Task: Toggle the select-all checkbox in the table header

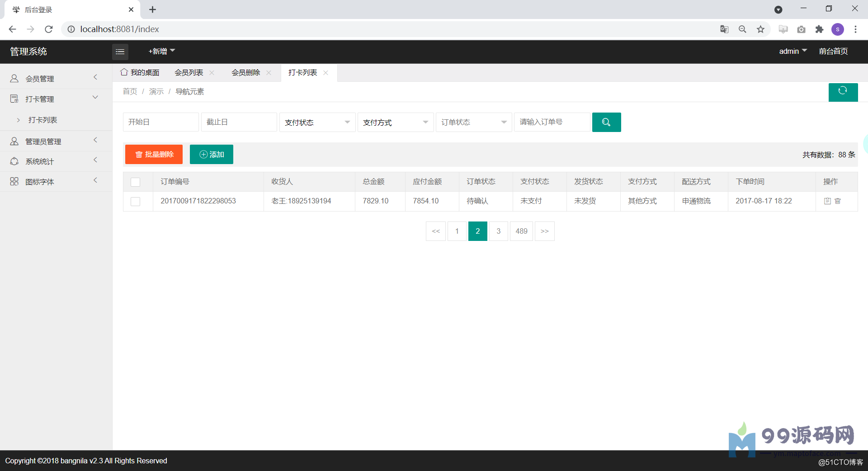Action: click(135, 182)
